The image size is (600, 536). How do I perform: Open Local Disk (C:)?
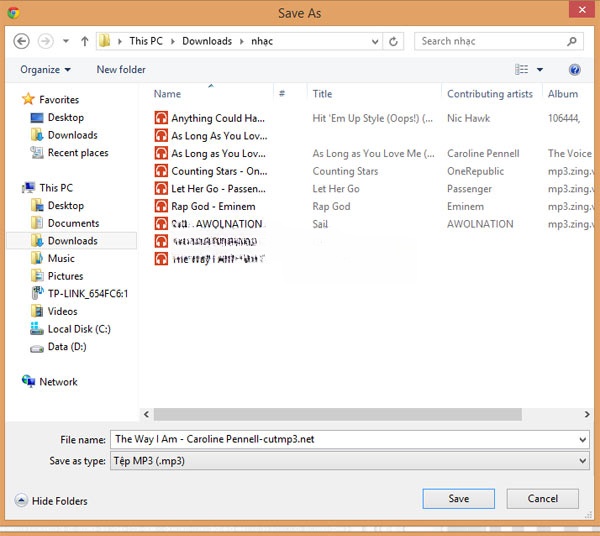79,329
